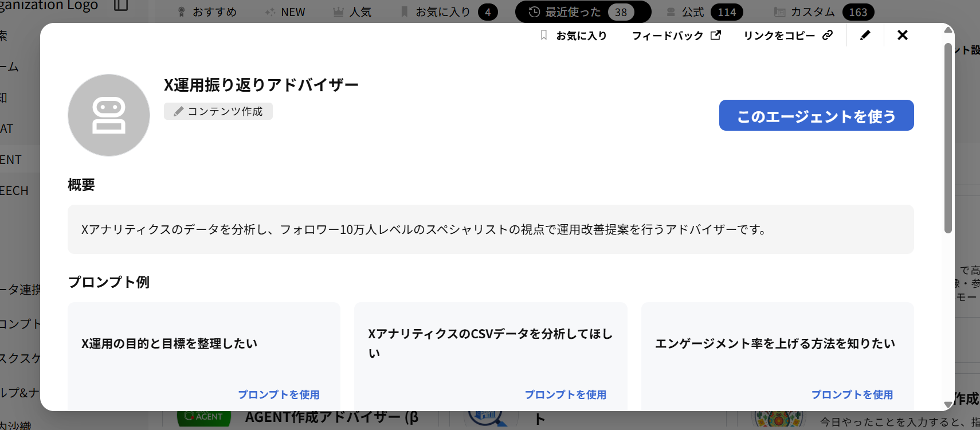
Task: Click the sparkle icon on NEW tab
Action: pos(270,12)
